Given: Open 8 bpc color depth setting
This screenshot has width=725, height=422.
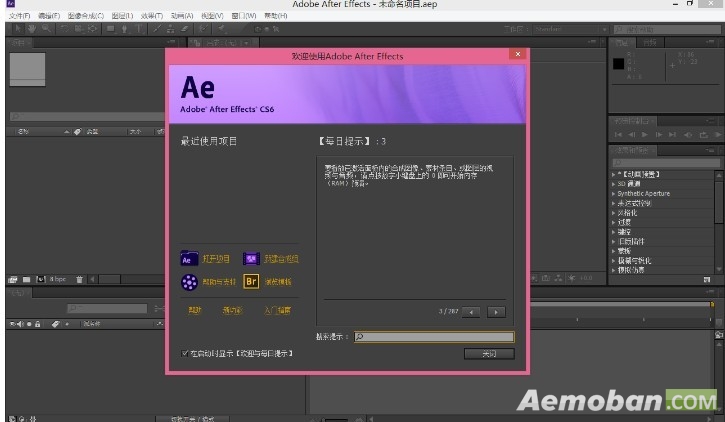Looking at the screenshot, I should pyautogui.click(x=58, y=279).
